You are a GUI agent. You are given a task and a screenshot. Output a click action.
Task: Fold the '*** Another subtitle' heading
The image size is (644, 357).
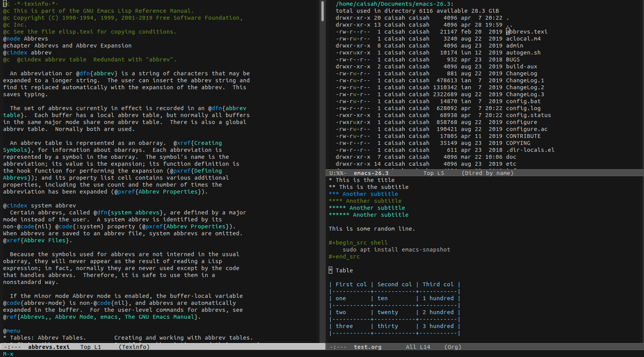(x=363, y=194)
